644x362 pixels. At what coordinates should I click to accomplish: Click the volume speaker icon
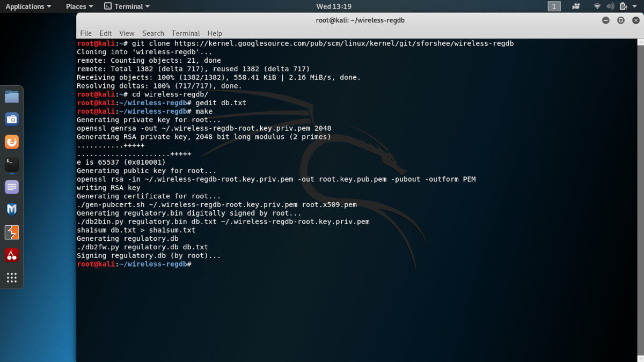click(x=610, y=6)
